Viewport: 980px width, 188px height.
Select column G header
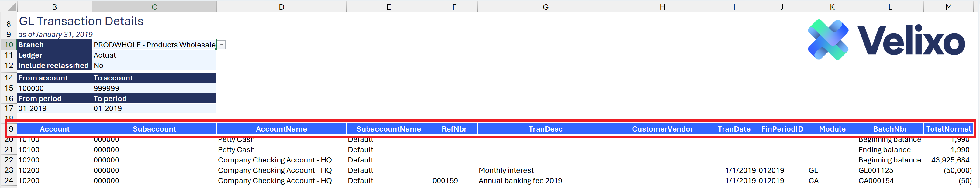(x=545, y=7)
